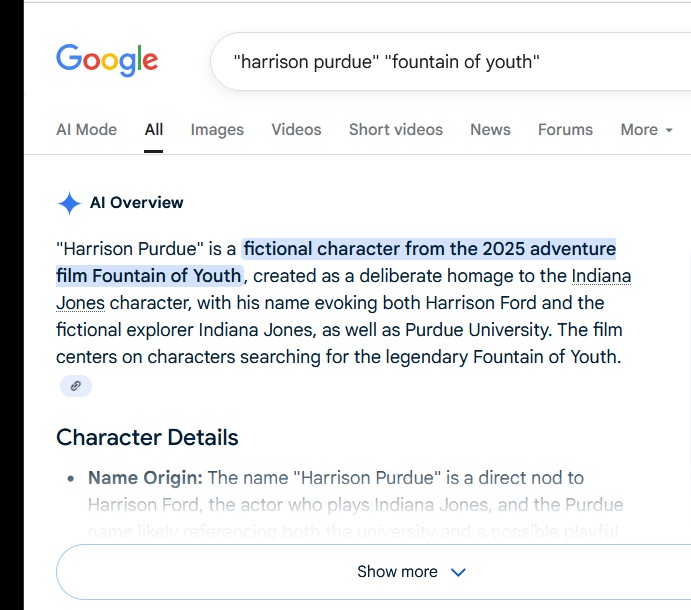The image size is (691, 610).
Task: Switch to the AI Mode tab
Action: pos(86,130)
